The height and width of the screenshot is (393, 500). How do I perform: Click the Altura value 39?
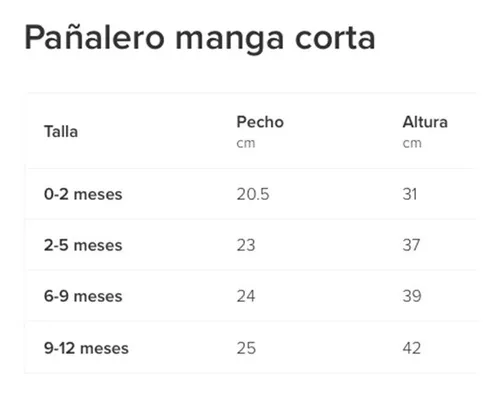(x=412, y=296)
